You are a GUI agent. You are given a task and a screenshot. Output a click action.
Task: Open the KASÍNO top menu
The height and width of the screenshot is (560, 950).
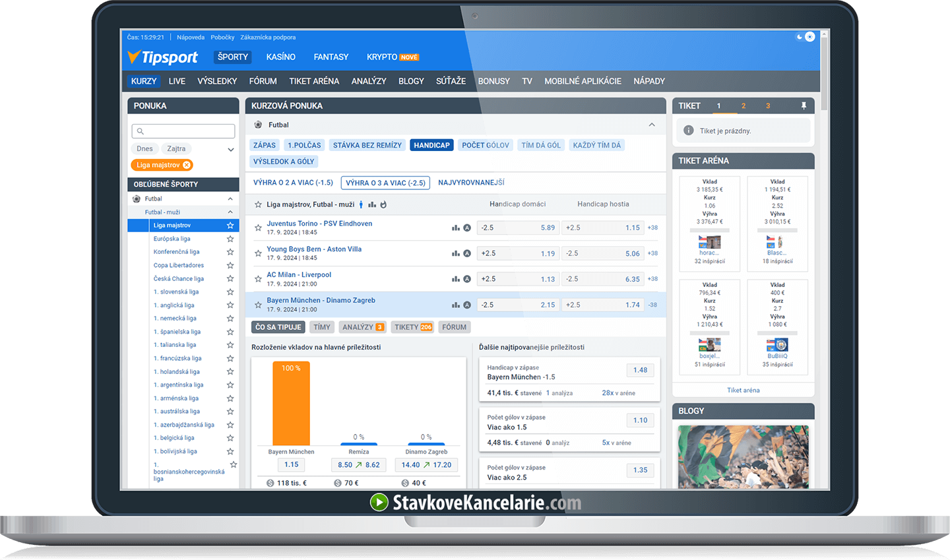[x=281, y=57]
